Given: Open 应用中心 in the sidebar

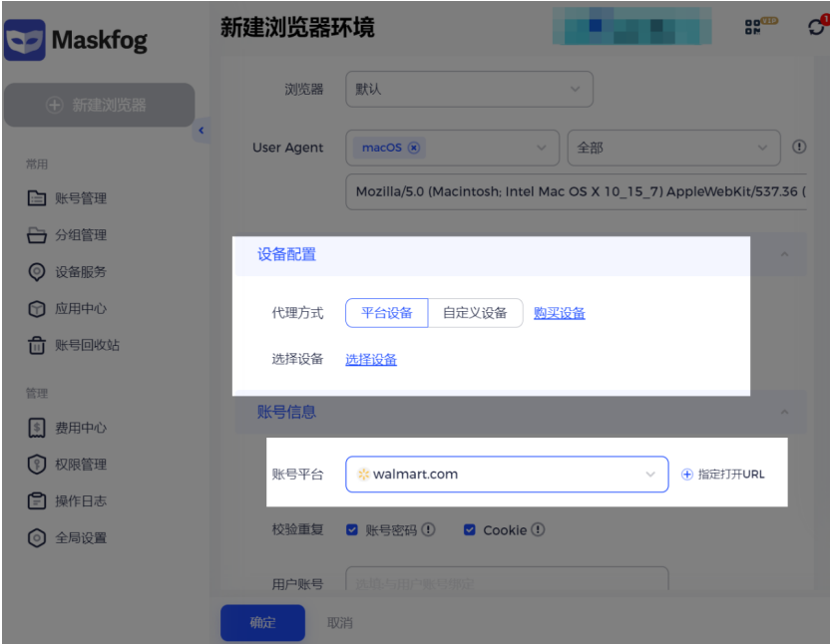Looking at the screenshot, I should pyautogui.click(x=81, y=308).
